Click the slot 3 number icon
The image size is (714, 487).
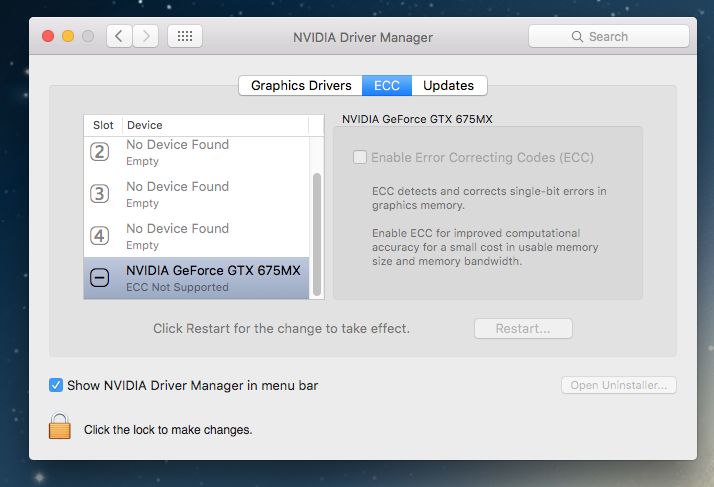point(99,194)
